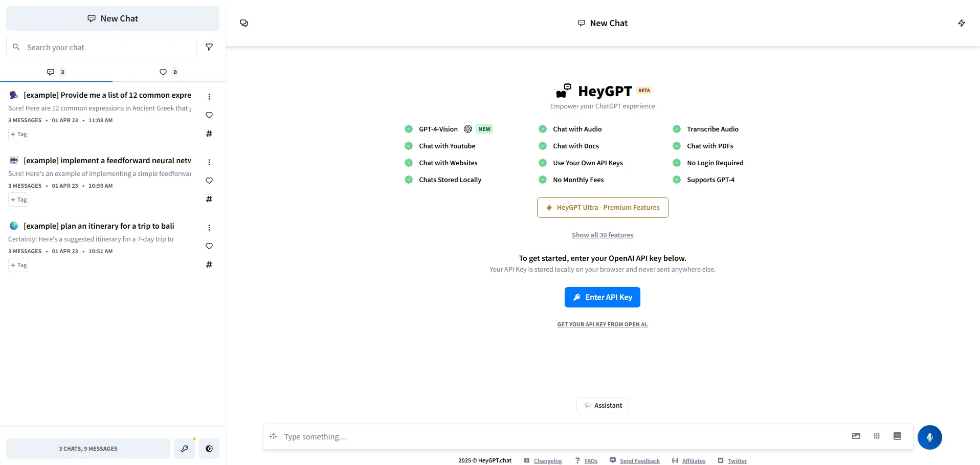Click the grid apps icon in the input bar

coord(876,436)
